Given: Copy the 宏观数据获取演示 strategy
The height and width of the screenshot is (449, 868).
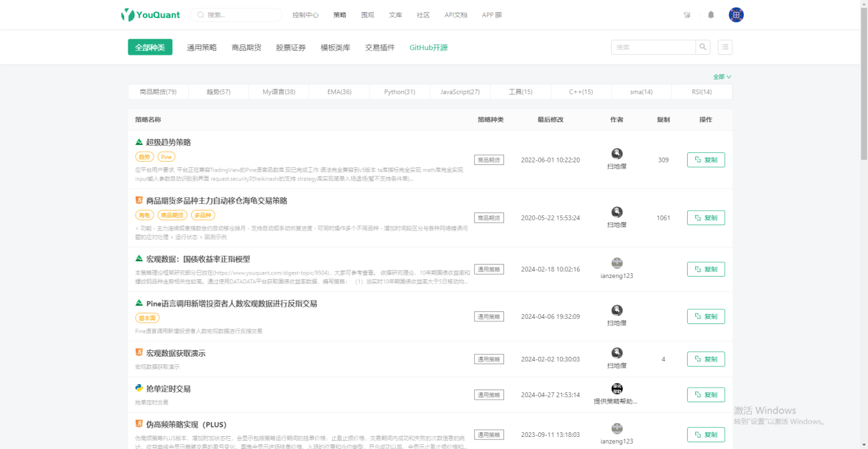Looking at the screenshot, I should tap(706, 359).
